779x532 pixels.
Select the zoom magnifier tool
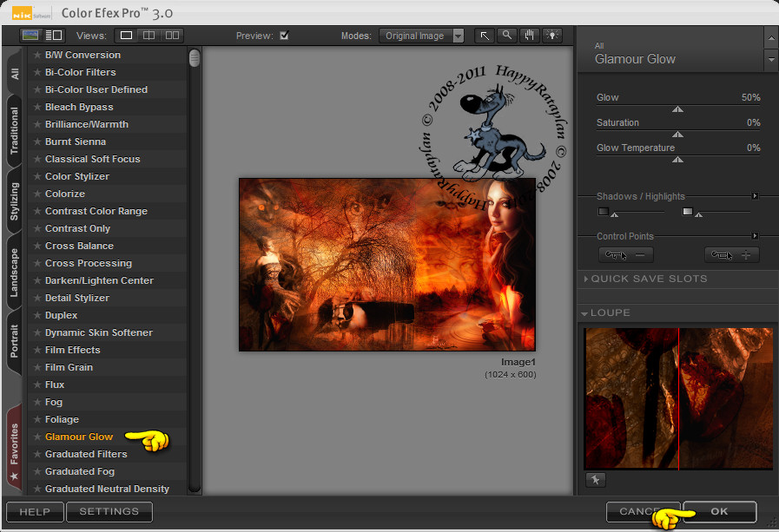coord(507,36)
